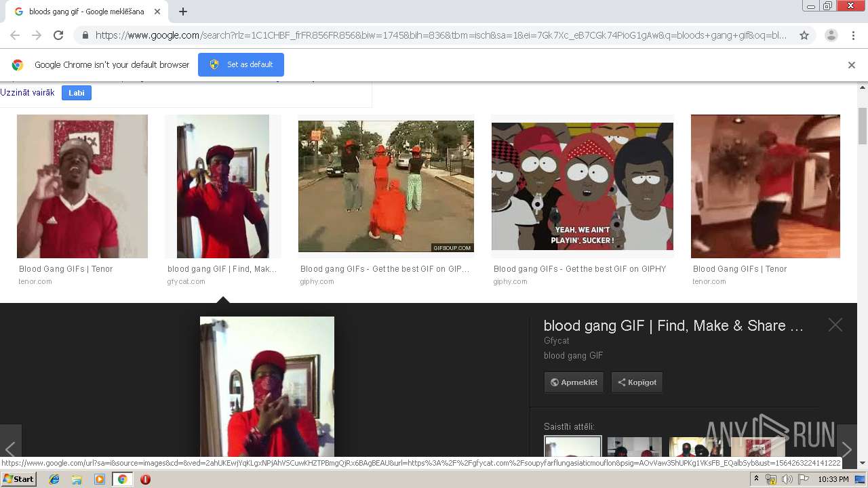
Task: Click Apmeklēt visit button
Action: 574,382
